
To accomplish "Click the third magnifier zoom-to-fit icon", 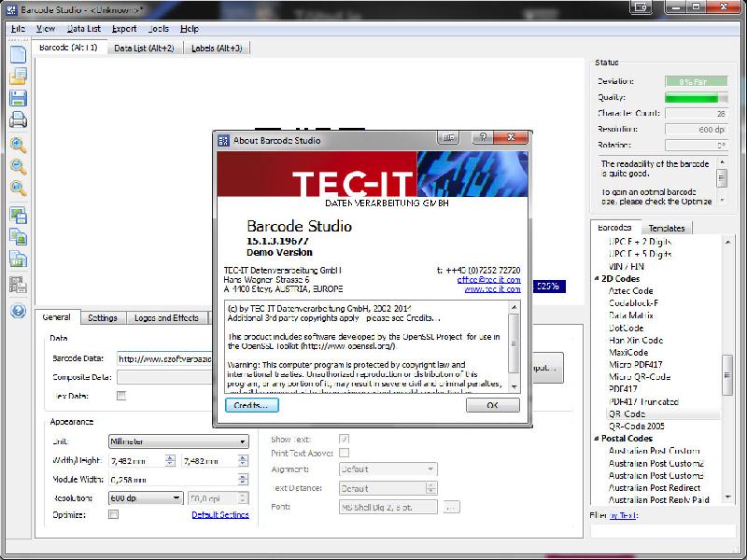I will point(18,189).
